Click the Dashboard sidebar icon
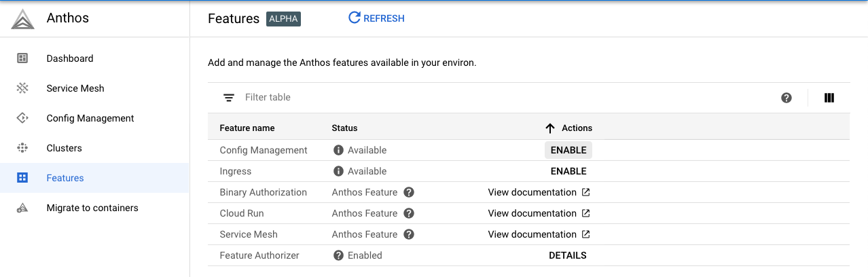Screen dimensions: 868x277 point(22,58)
